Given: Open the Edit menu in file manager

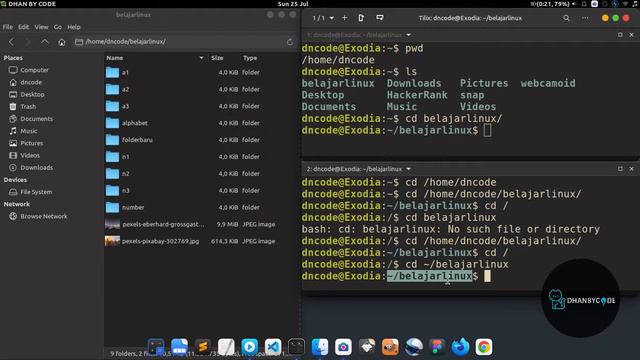Looking at the screenshot, I should pos(23,27).
